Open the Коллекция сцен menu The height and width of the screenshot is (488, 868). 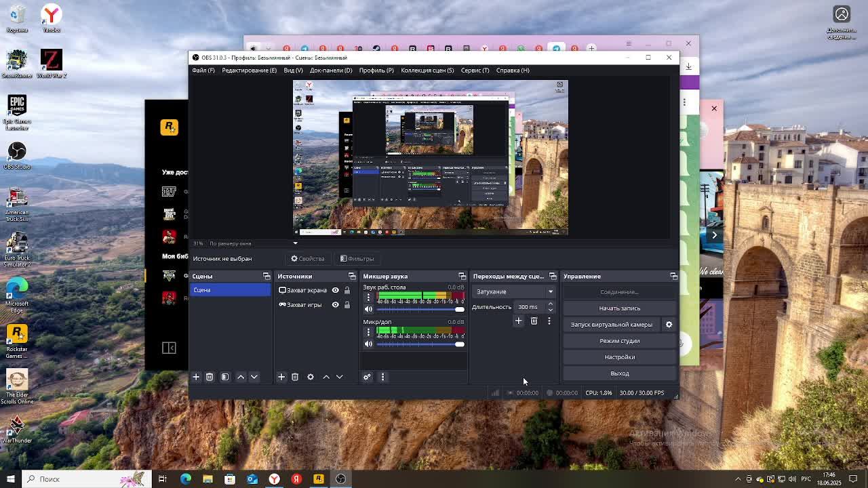[x=427, y=70]
